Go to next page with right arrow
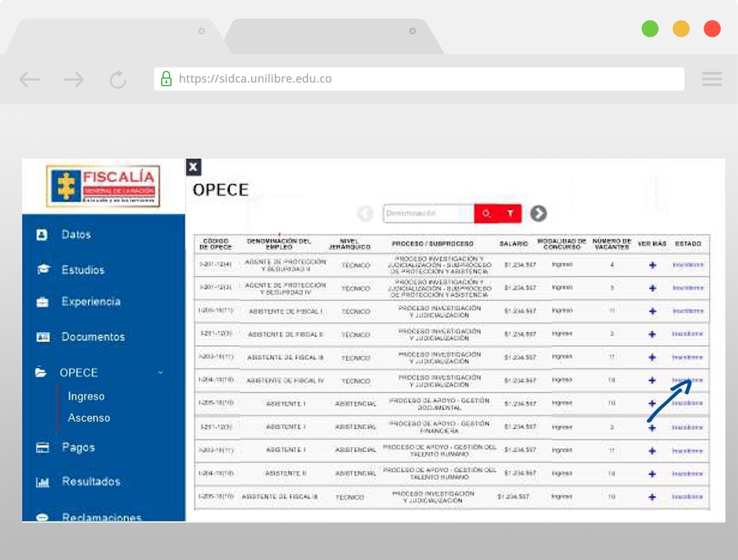738x560 pixels. pos(539,213)
